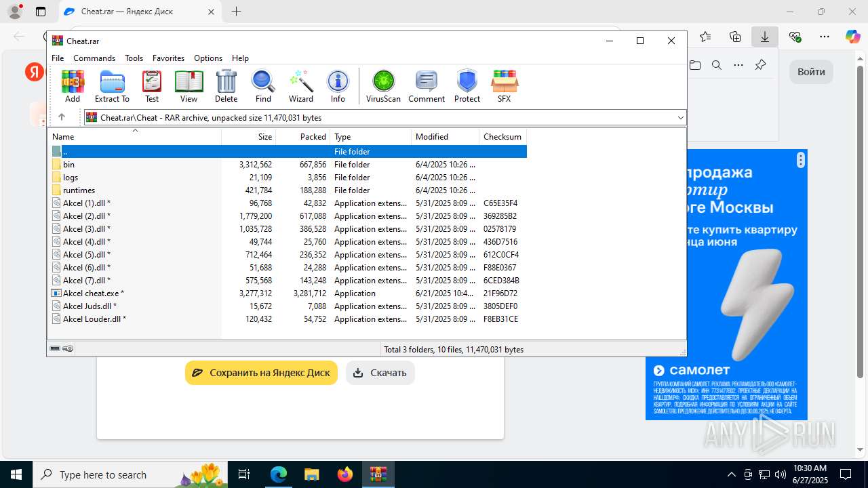Open the ad options dots on the banner

(801, 160)
